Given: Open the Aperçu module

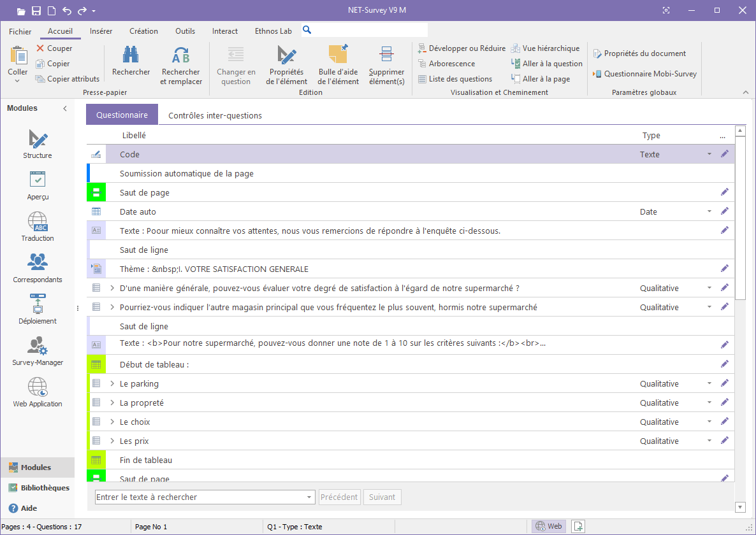Looking at the screenshot, I should click(38, 185).
